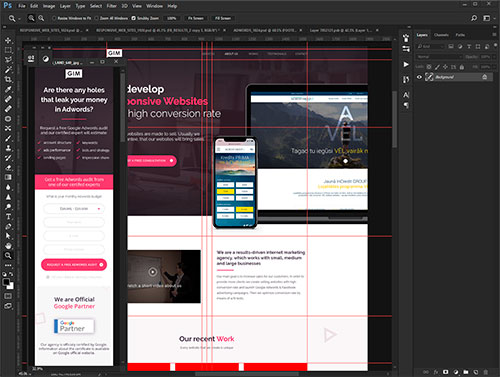Select the Move tool

tap(8, 40)
